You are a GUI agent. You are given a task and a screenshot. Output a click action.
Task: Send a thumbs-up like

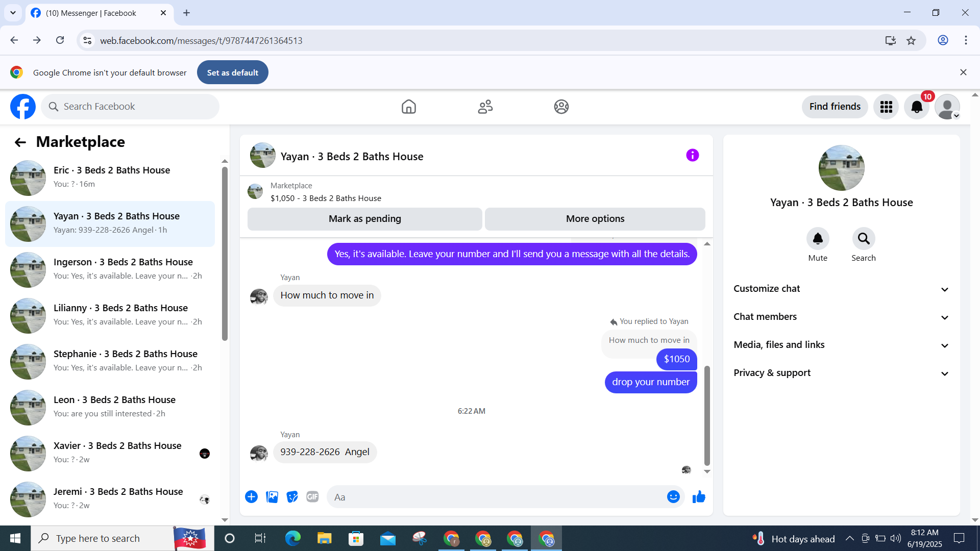699,497
